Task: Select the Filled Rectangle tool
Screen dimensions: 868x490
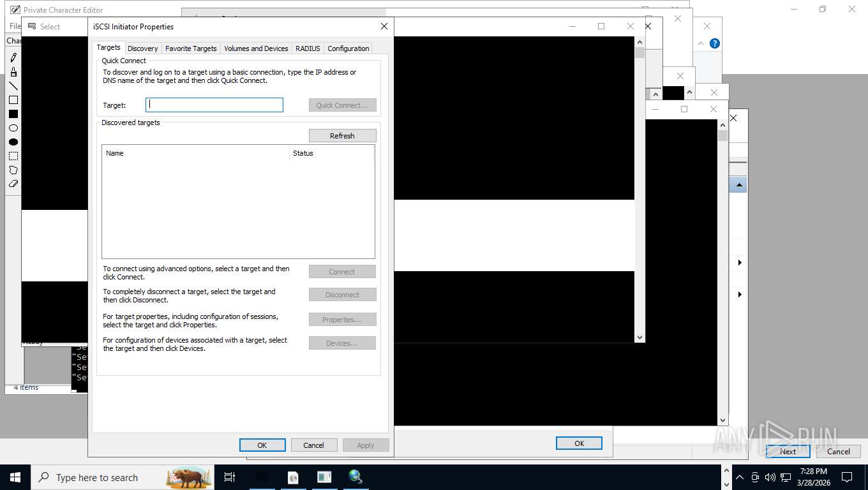Action: 13,114
